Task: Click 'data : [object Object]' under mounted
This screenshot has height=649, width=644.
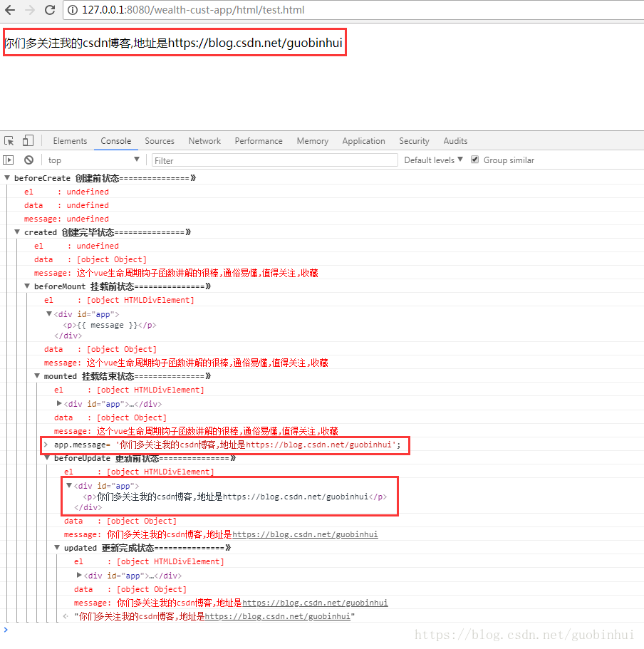Action: pos(110,417)
